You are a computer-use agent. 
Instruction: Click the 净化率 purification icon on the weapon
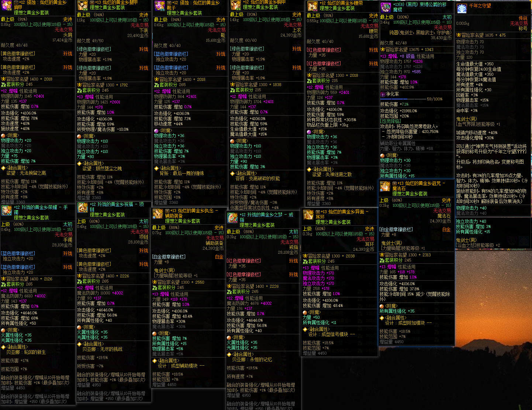tap(383, 94)
